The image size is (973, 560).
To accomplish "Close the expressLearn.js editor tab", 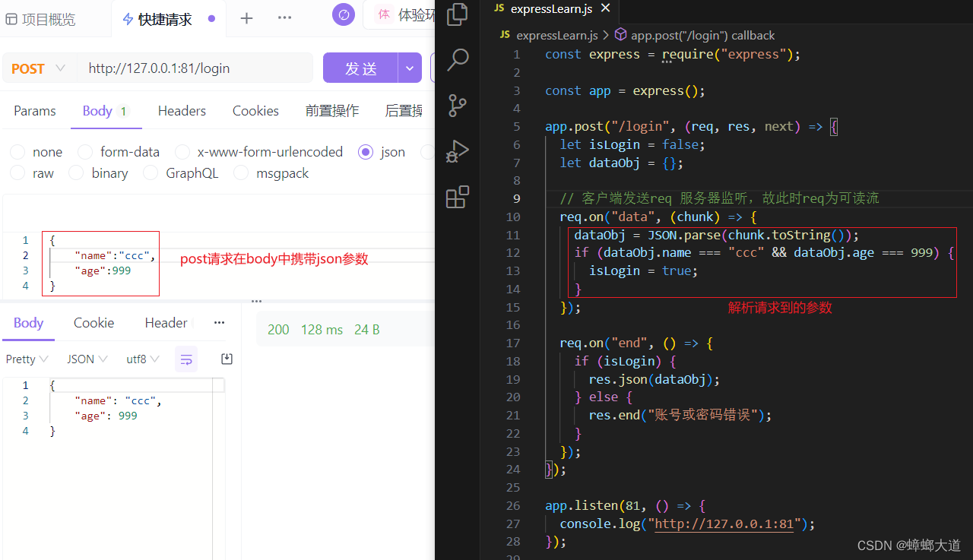I will [x=606, y=8].
